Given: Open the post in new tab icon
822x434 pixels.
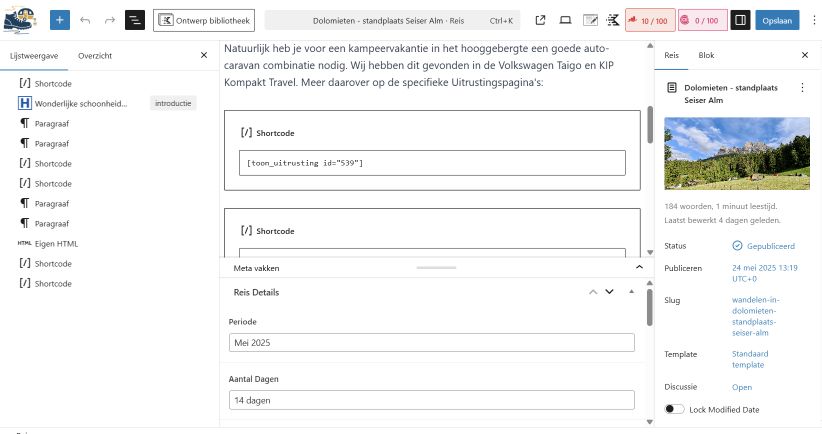Looking at the screenshot, I should click(x=541, y=20).
